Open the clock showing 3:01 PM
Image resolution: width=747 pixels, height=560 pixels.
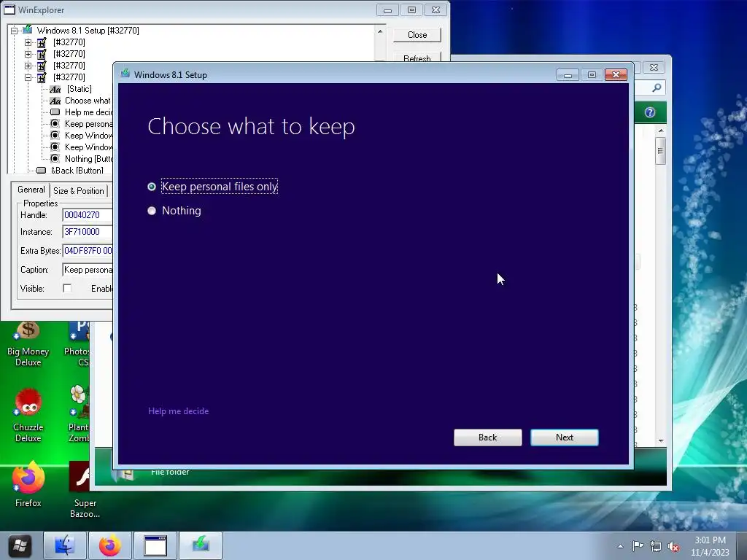tap(710, 546)
